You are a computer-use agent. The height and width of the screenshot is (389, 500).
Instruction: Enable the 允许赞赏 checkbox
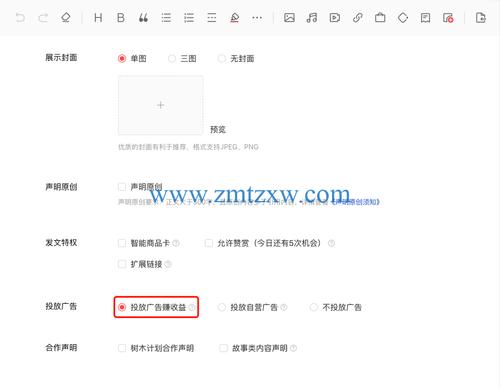point(209,243)
